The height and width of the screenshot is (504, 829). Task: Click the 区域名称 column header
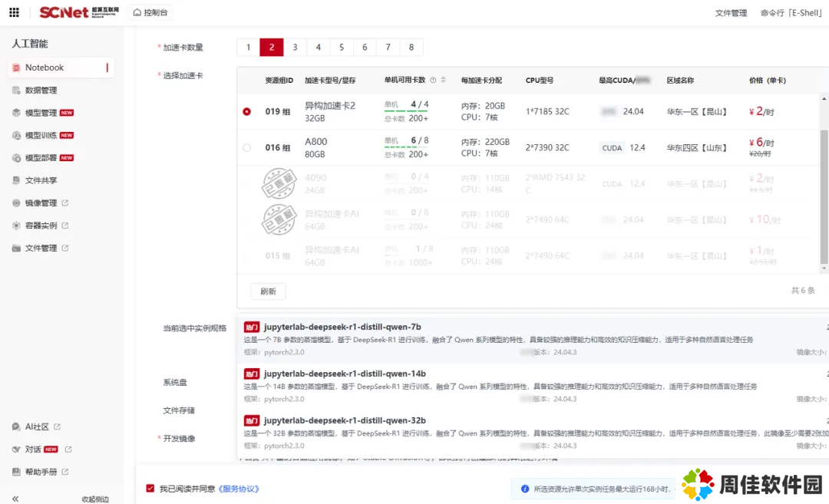coord(680,81)
